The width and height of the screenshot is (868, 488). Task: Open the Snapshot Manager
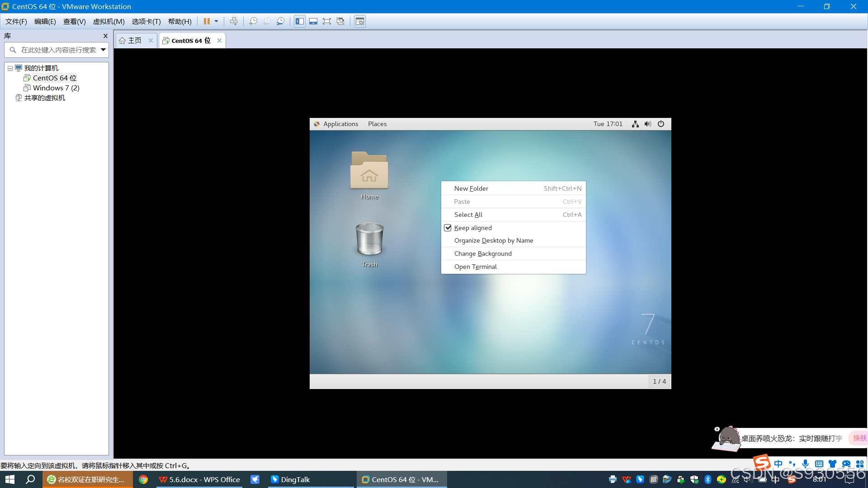click(x=280, y=21)
